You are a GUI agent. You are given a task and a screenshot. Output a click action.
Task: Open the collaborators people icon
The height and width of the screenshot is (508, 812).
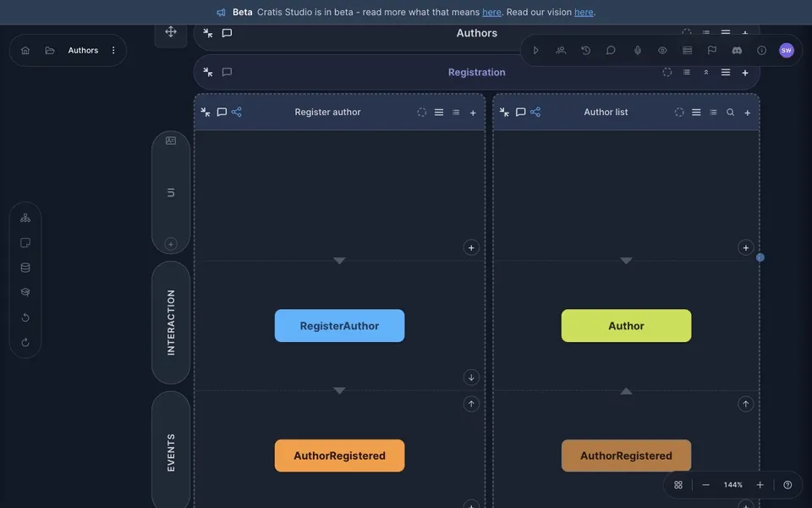pyautogui.click(x=561, y=50)
